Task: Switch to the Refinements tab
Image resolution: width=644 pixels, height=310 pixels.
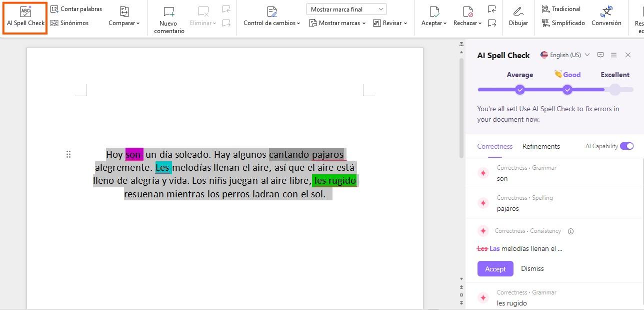Action: click(x=541, y=146)
